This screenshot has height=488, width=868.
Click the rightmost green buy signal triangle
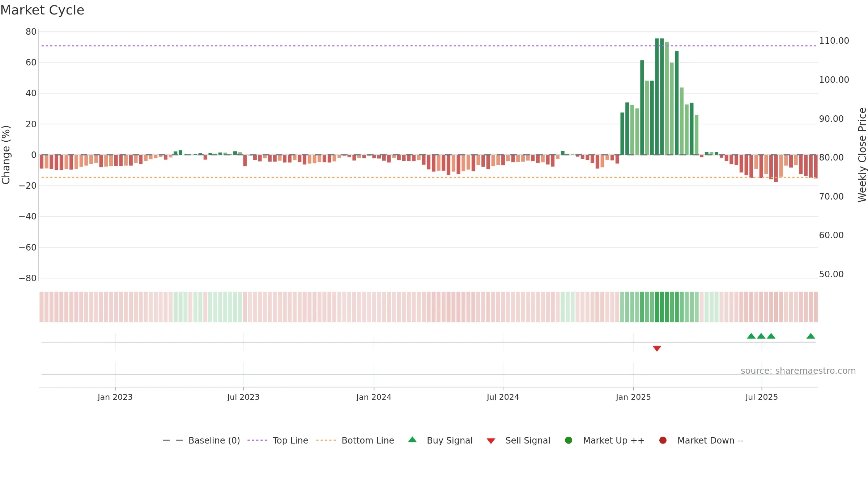811,336
